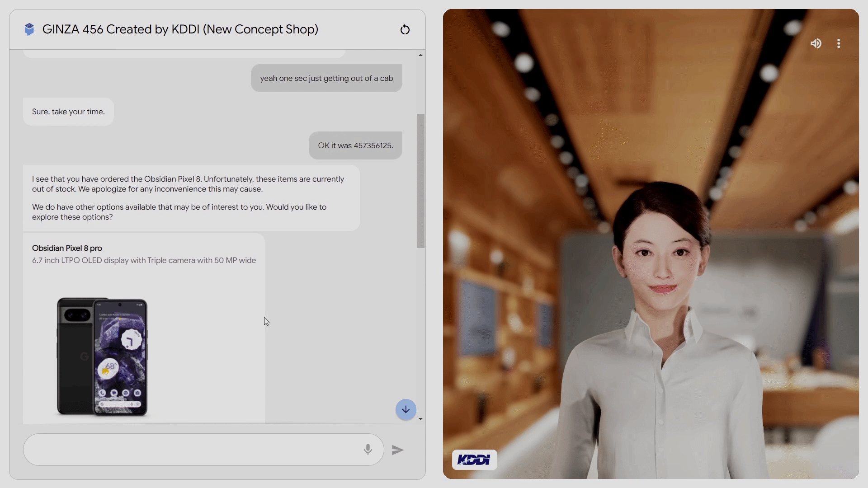
Task: Open the three-dot video options menu
Action: click(839, 43)
